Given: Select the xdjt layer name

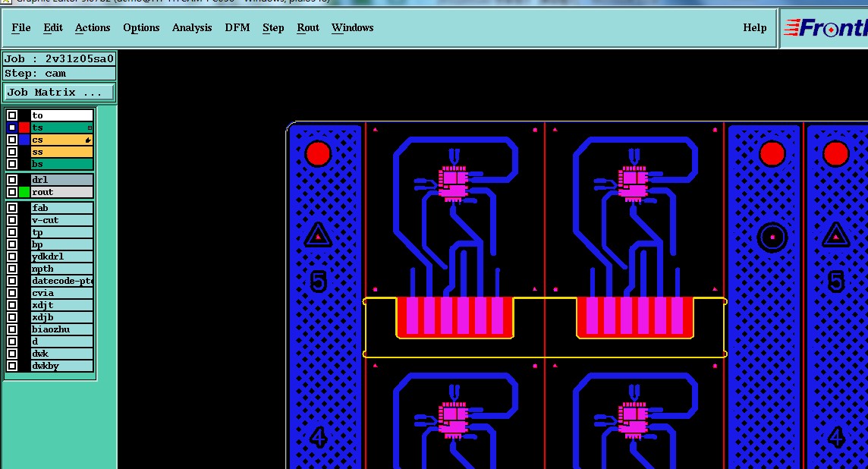Looking at the screenshot, I should 62,306.
